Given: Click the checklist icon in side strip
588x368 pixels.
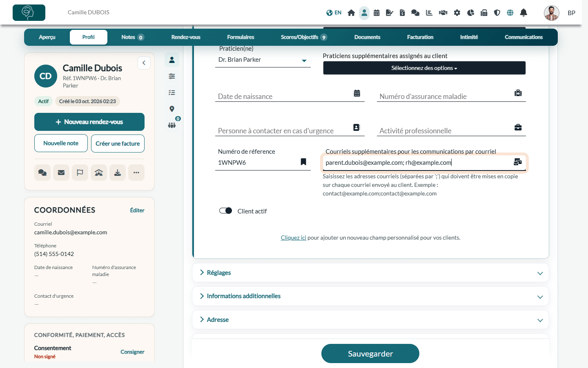Looking at the screenshot, I should (172, 92).
